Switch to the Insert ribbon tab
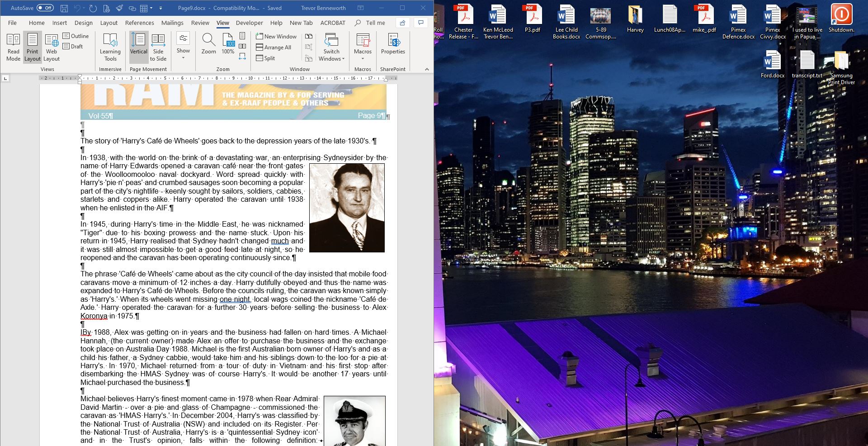 pos(60,23)
